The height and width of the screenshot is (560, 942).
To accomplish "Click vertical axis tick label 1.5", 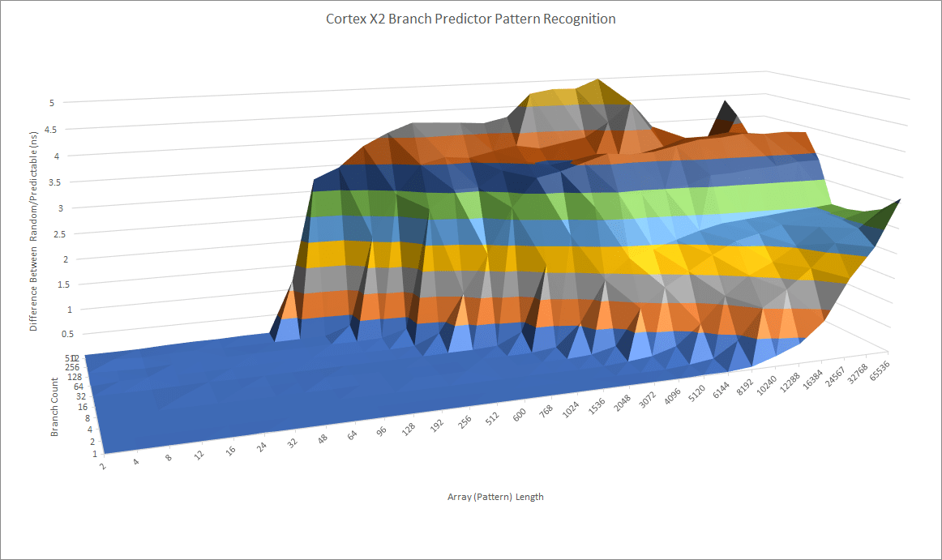I will (64, 284).
